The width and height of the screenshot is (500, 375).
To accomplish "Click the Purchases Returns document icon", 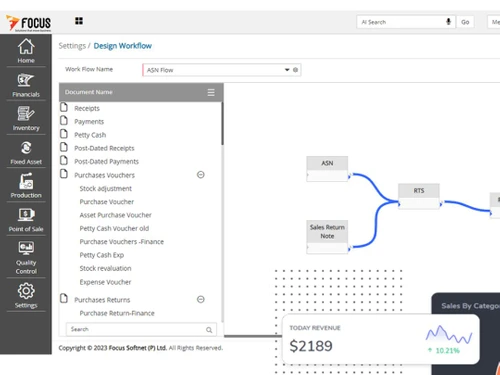I will click(x=64, y=299).
